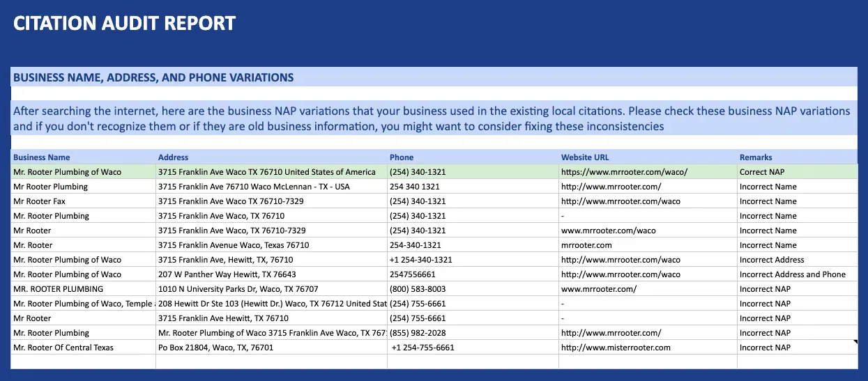Click the address "208 Hewitt Dr Ste 103"
Image resolution: width=868 pixels, height=381 pixels.
(x=273, y=304)
